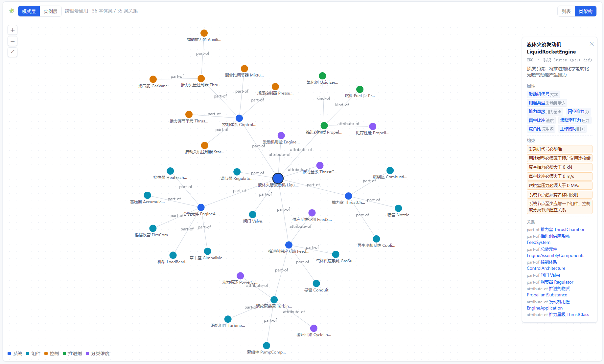Follow the 调节器 Regulator relation link
Viewport: 604px width, 364px height.
557,282
